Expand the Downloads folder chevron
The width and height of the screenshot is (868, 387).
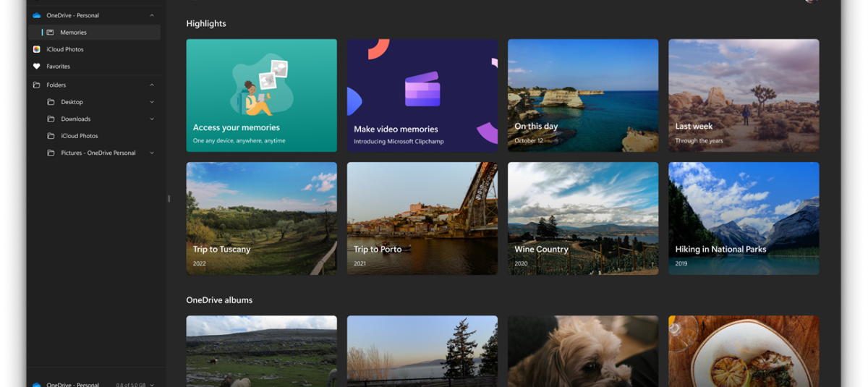tap(152, 119)
